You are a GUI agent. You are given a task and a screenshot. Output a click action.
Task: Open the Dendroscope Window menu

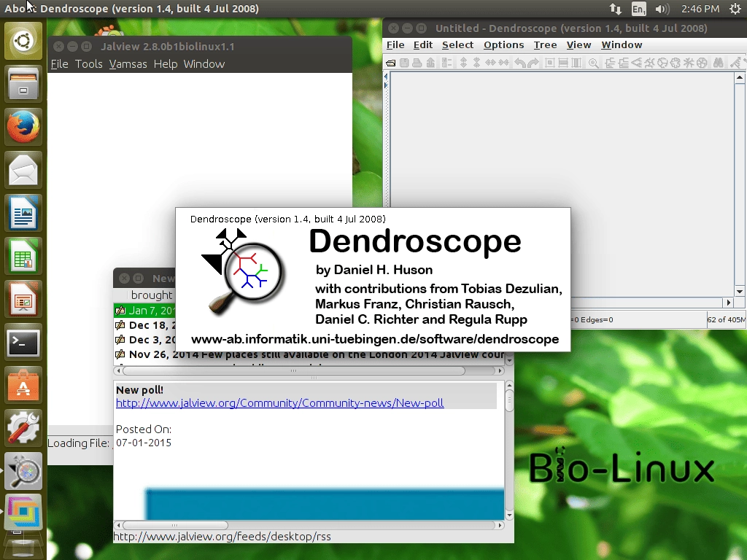coord(622,44)
